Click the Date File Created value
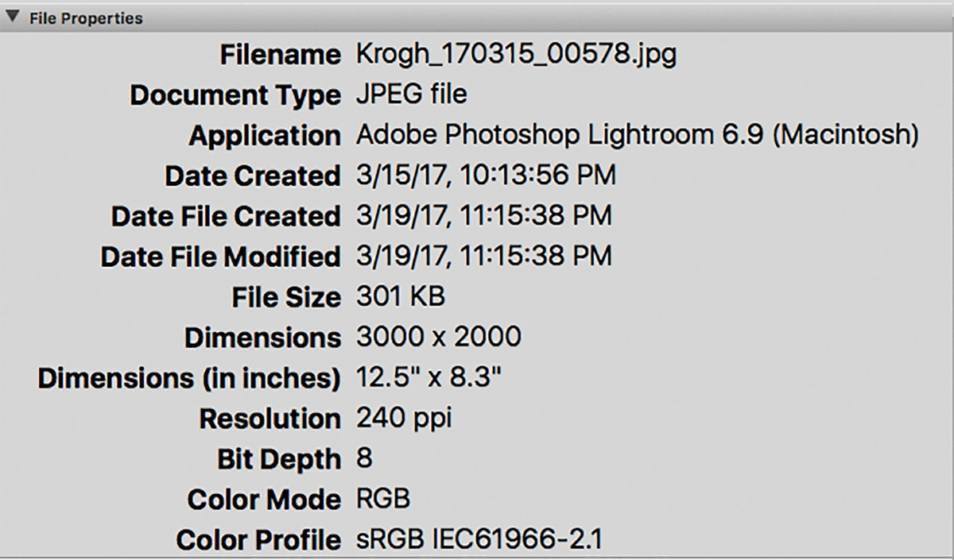Image resolution: width=954 pixels, height=560 pixels. 483,216
